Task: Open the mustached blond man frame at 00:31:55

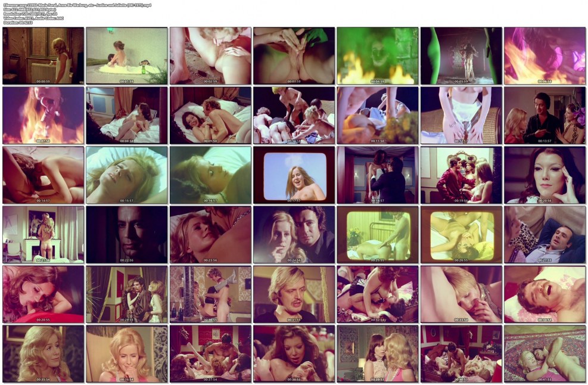Action: click(x=293, y=294)
